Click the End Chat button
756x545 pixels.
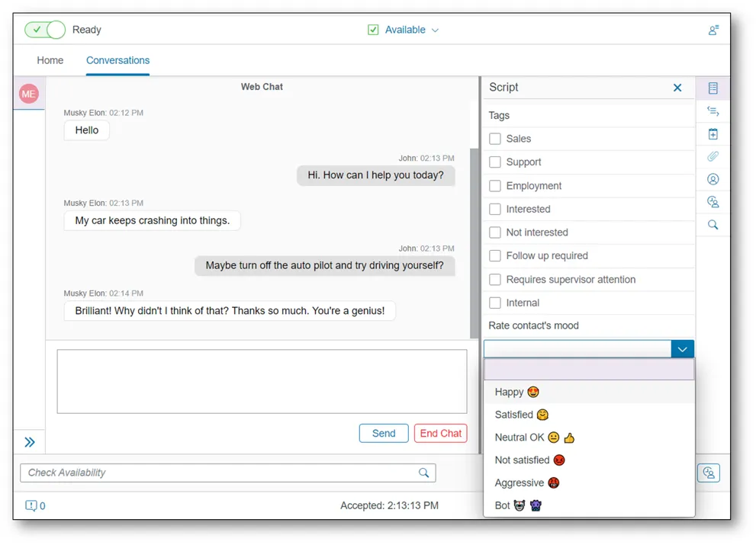pos(440,433)
